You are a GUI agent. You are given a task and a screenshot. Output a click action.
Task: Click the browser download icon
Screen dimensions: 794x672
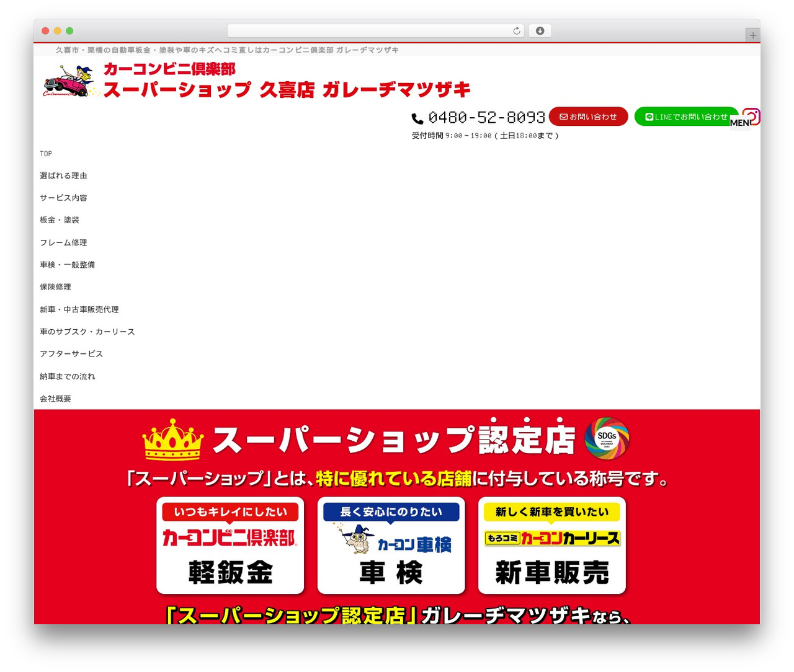540,31
